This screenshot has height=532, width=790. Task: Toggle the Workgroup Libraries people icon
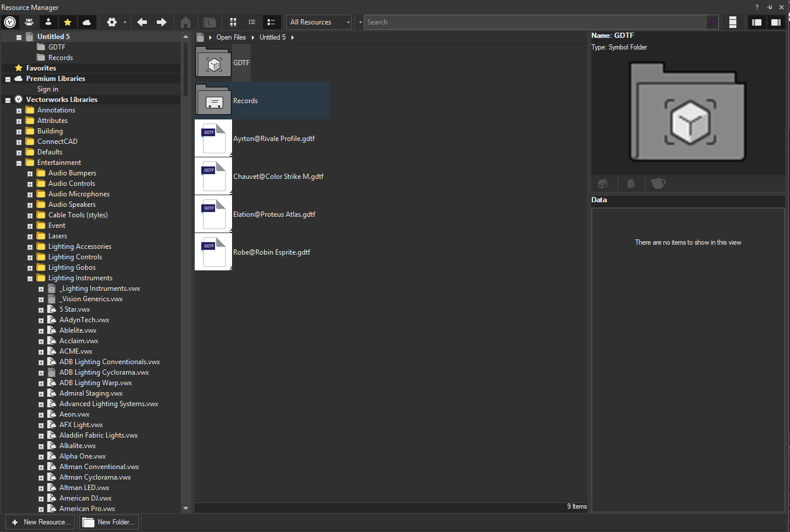[x=29, y=22]
